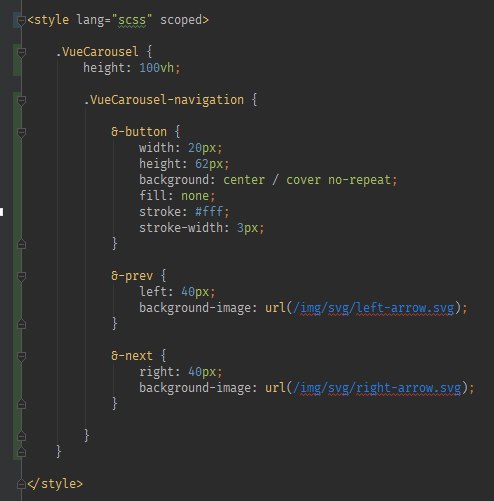Viewport: 494px width, 501px height.
Task: Click the "height: 100vh;" declaration
Action: click(x=132, y=68)
